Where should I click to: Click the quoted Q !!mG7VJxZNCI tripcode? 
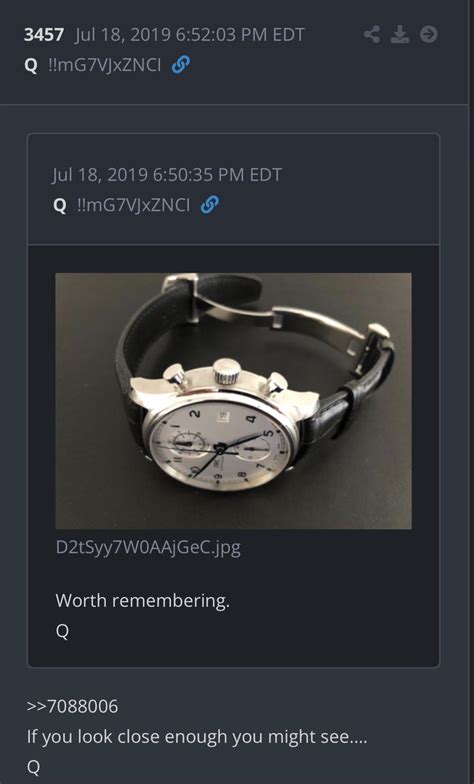[122, 206]
